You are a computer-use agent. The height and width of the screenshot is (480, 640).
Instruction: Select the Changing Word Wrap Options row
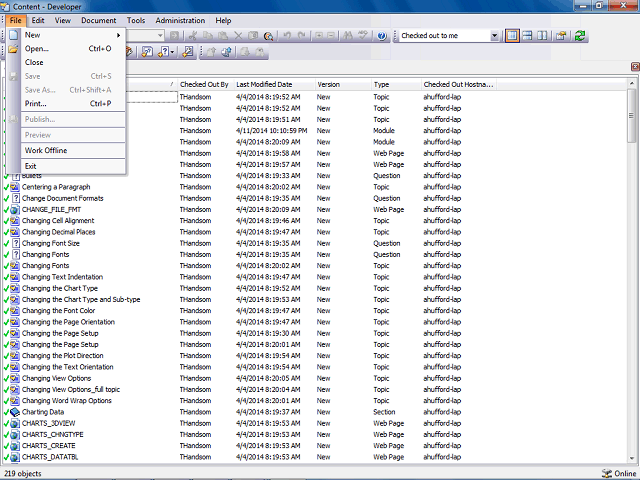tap(314, 401)
